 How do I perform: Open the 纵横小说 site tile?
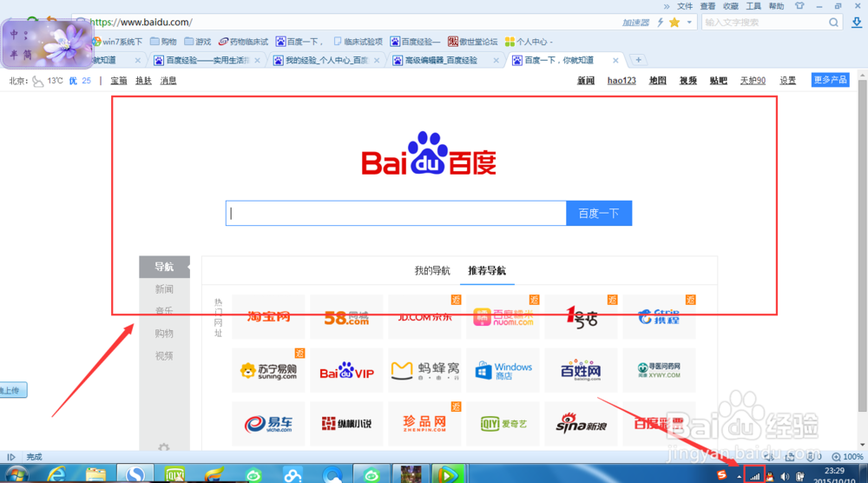pos(346,424)
